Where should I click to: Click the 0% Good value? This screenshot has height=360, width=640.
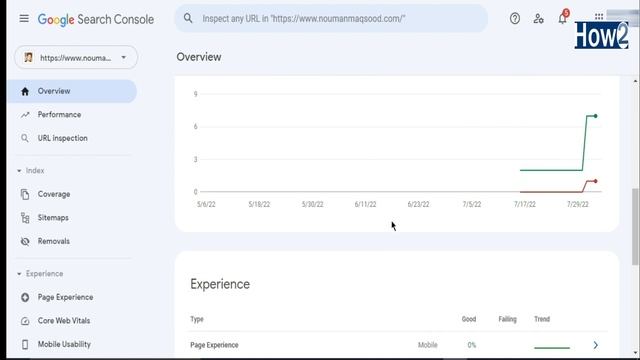point(471,345)
